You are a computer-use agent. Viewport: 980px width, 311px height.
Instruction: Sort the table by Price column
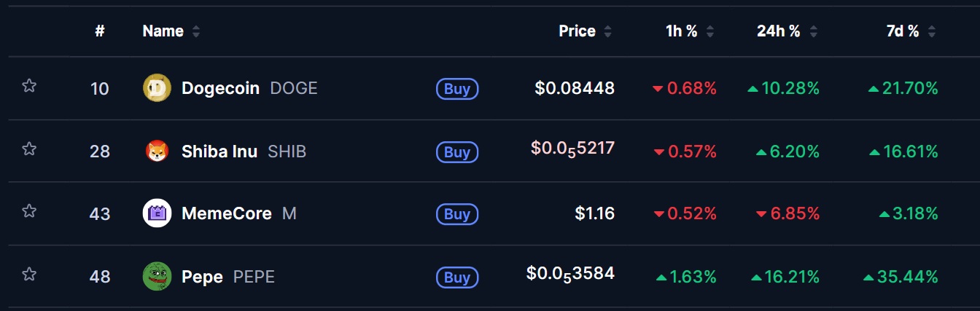tap(586, 31)
